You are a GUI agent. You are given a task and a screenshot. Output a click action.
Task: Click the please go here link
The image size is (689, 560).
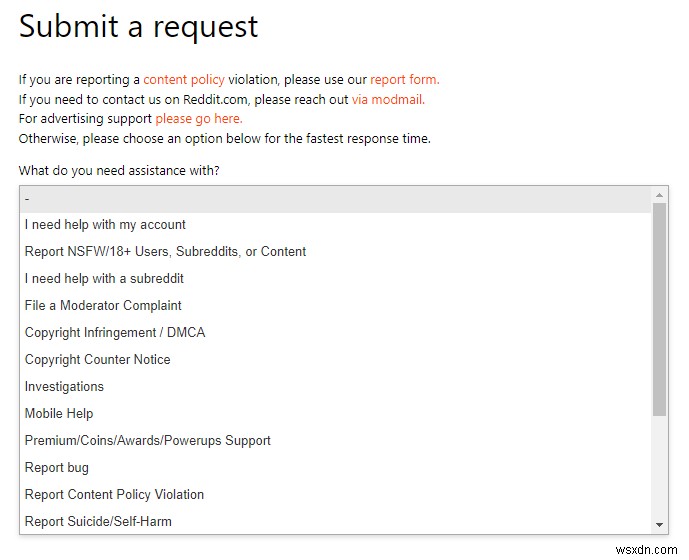coord(198,119)
